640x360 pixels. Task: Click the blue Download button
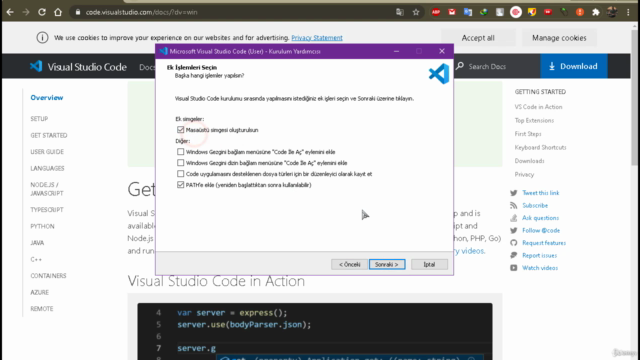tap(574, 66)
